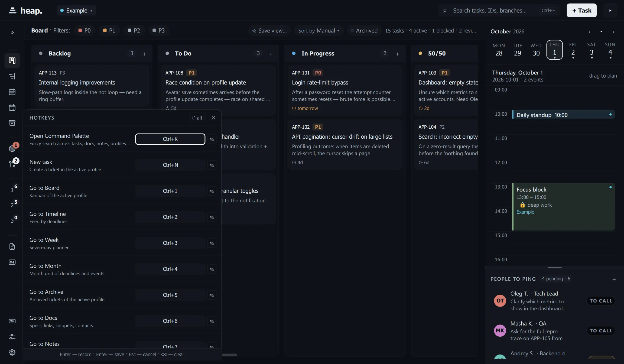Open the Timeline view icon in sidebar

coord(12,76)
